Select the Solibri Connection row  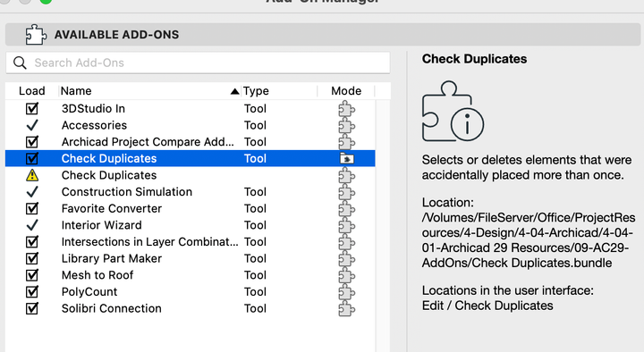click(191, 308)
